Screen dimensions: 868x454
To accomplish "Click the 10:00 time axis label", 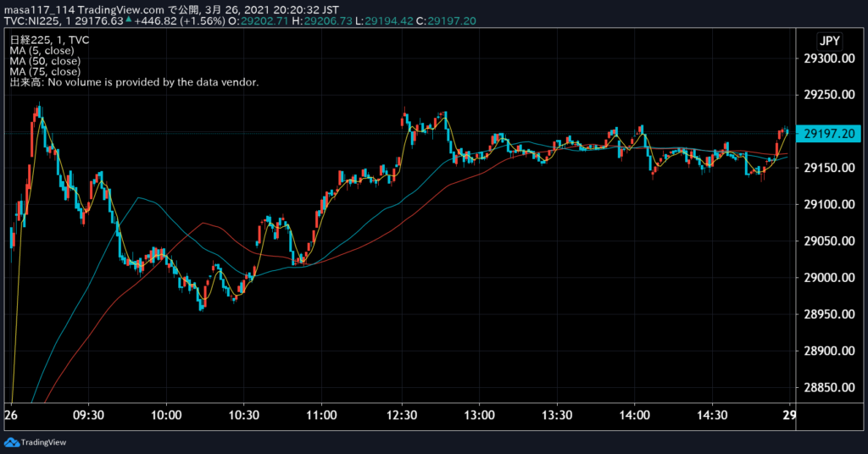I will [x=166, y=415].
